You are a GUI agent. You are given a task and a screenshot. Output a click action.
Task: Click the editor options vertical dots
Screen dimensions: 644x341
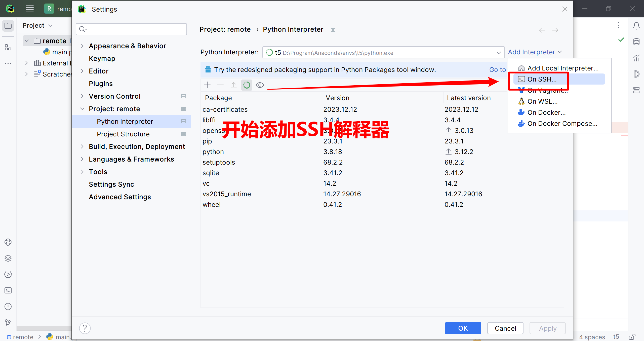[x=618, y=25]
